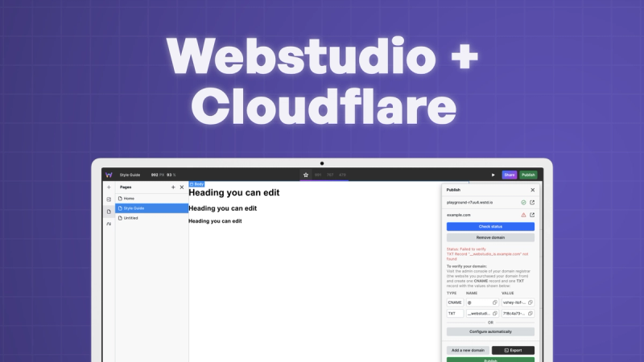Open the Home page
644x362 pixels.
(152, 198)
